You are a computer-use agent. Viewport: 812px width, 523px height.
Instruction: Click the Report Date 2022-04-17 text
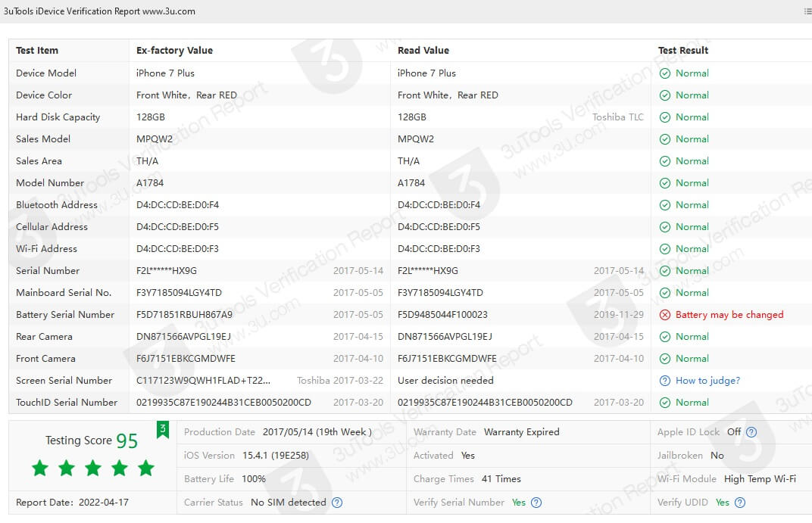tap(72, 503)
